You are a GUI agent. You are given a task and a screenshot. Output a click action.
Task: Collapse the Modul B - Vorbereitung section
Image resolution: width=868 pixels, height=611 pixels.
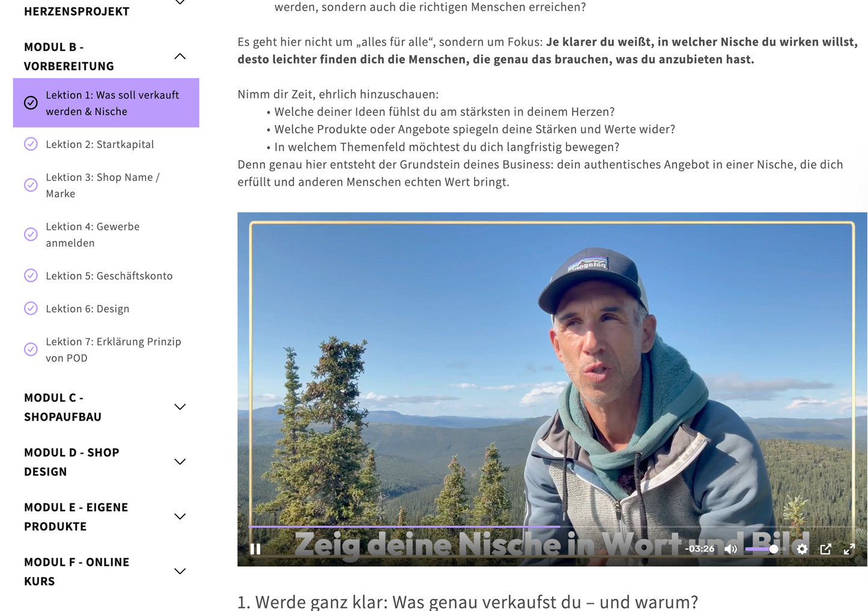[x=180, y=56]
